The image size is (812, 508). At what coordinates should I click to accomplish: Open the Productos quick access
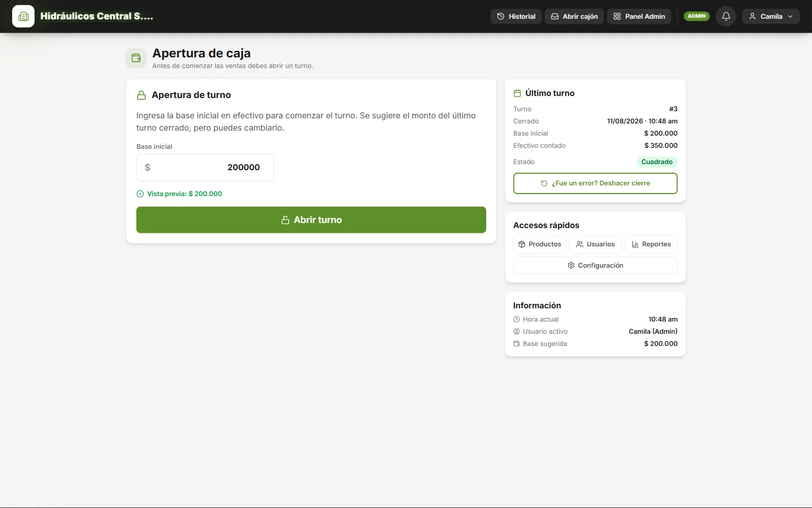[x=540, y=244]
